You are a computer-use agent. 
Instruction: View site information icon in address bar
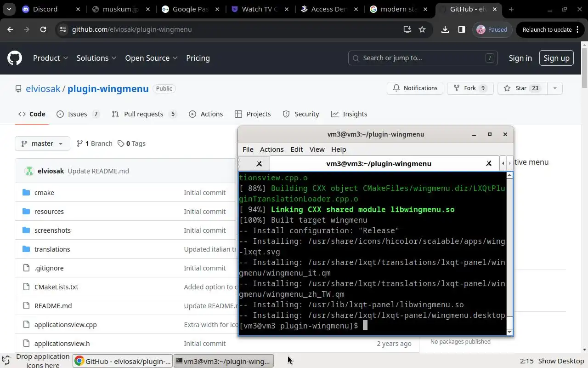63,29
